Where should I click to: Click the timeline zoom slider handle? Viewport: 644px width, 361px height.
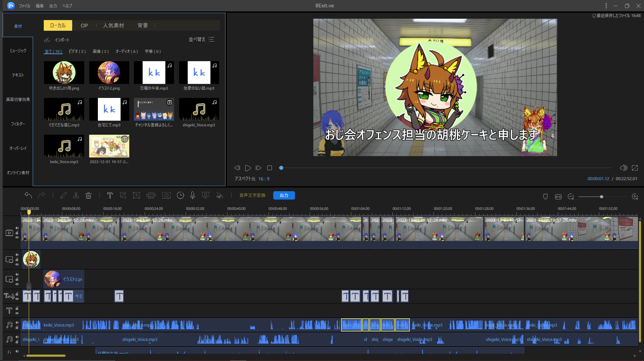pos(602,197)
